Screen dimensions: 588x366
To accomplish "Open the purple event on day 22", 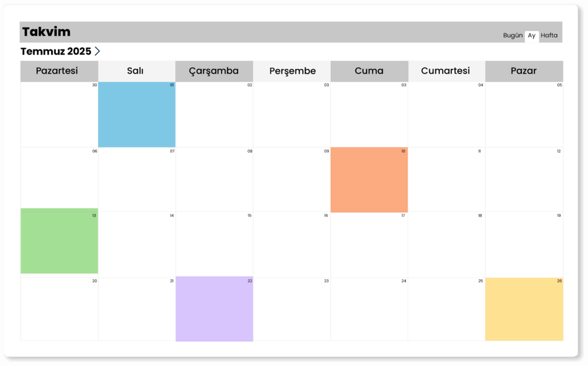I will click(214, 309).
